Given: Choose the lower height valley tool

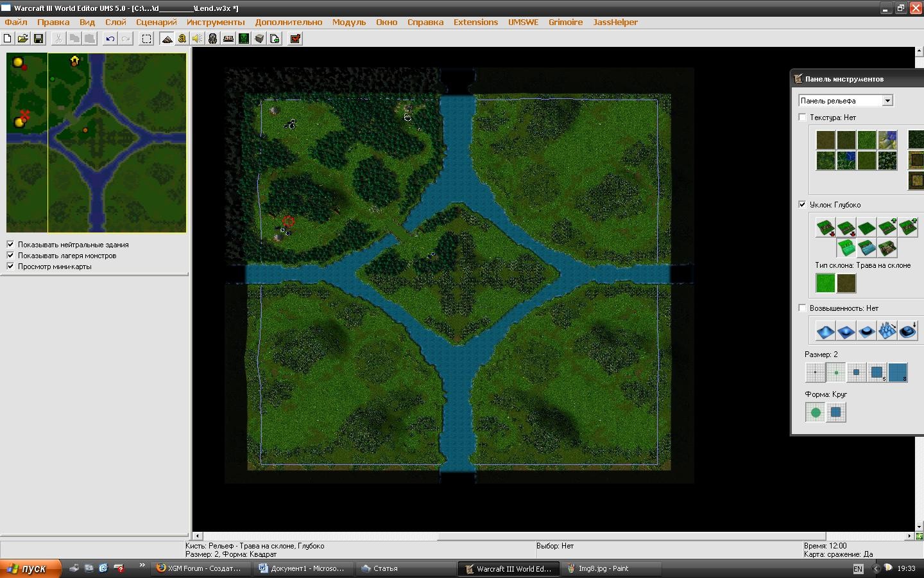Looking at the screenshot, I should [846, 331].
